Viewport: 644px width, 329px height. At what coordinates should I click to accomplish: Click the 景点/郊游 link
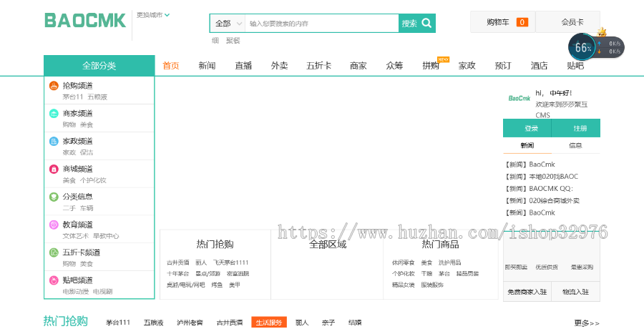point(208,273)
